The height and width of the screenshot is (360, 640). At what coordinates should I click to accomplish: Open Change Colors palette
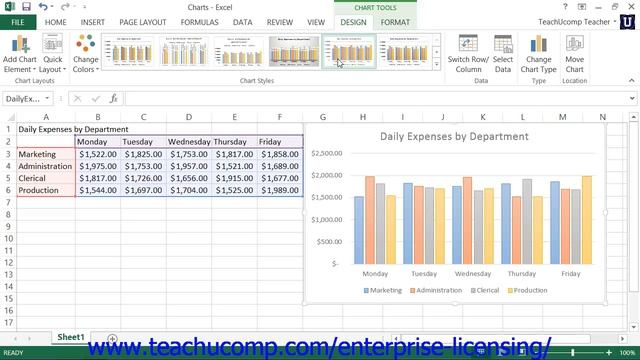[x=85, y=54]
